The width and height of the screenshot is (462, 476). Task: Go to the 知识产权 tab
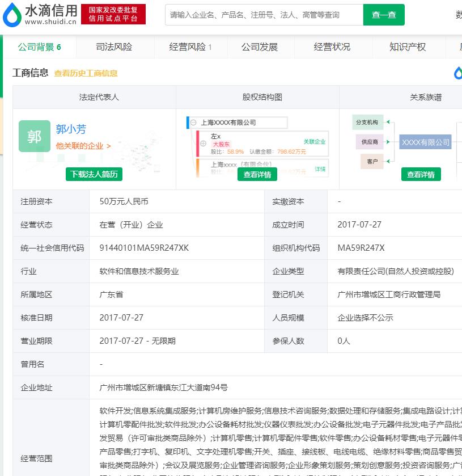coord(408,47)
